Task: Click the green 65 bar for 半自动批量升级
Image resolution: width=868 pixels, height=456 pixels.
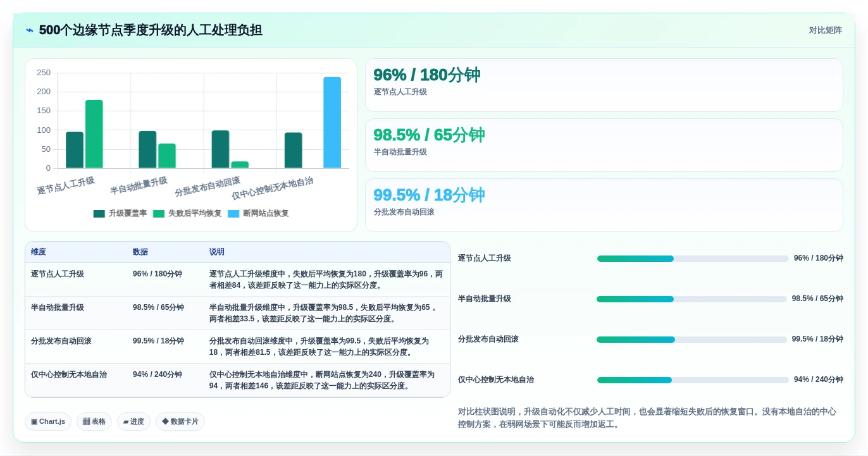Action: (x=167, y=156)
